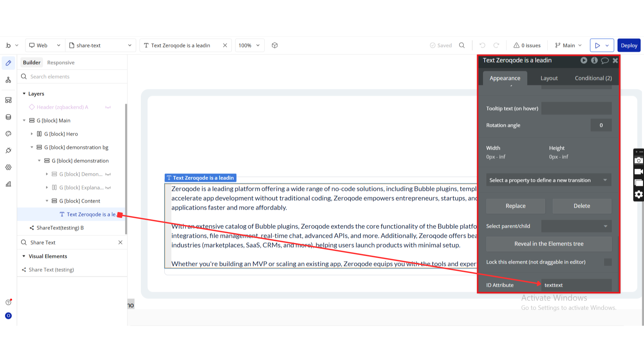Click the Undo arrow in top toolbar

coord(482,45)
